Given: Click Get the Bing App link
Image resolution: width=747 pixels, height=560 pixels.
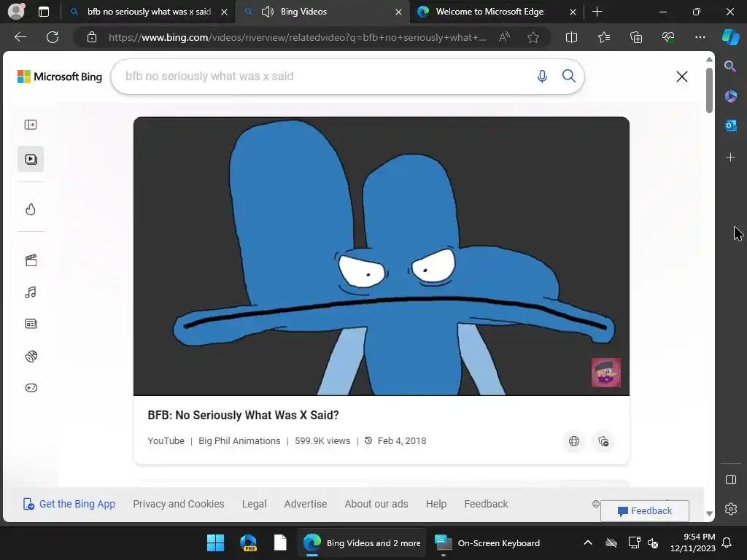Looking at the screenshot, I should (69, 504).
